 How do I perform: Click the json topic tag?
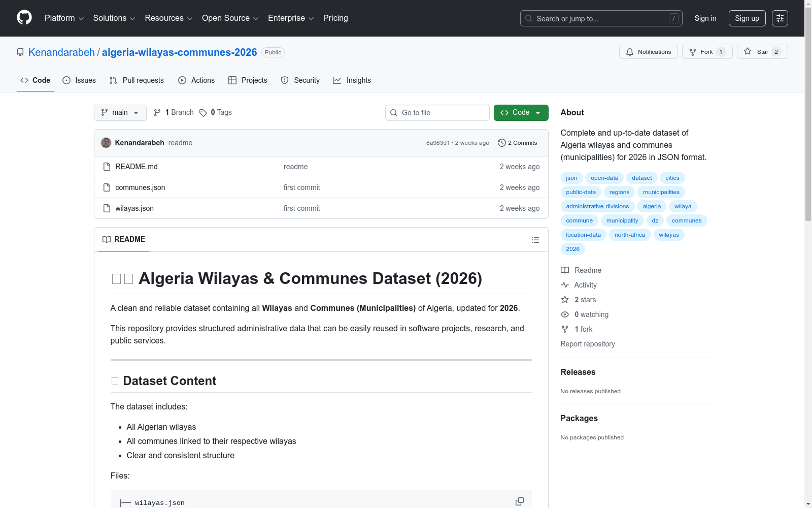[571, 178]
